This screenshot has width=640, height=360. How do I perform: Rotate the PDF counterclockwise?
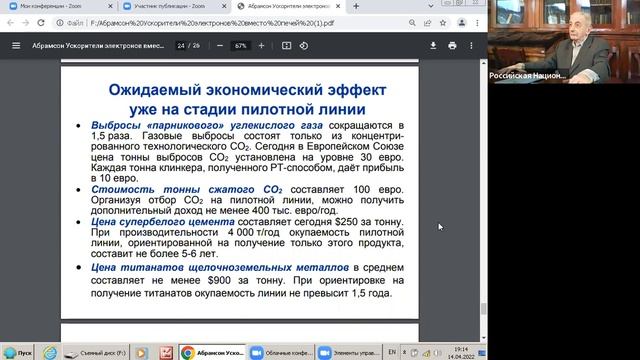[x=304, y=46]
